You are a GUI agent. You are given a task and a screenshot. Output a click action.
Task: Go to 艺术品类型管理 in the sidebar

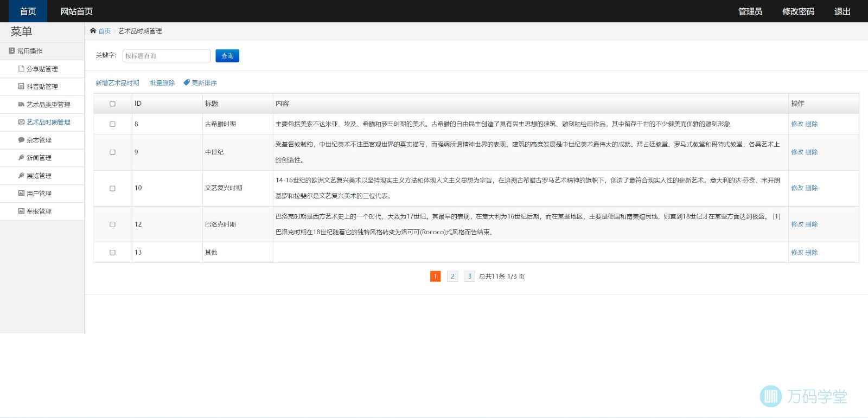(x=42, y=104)
